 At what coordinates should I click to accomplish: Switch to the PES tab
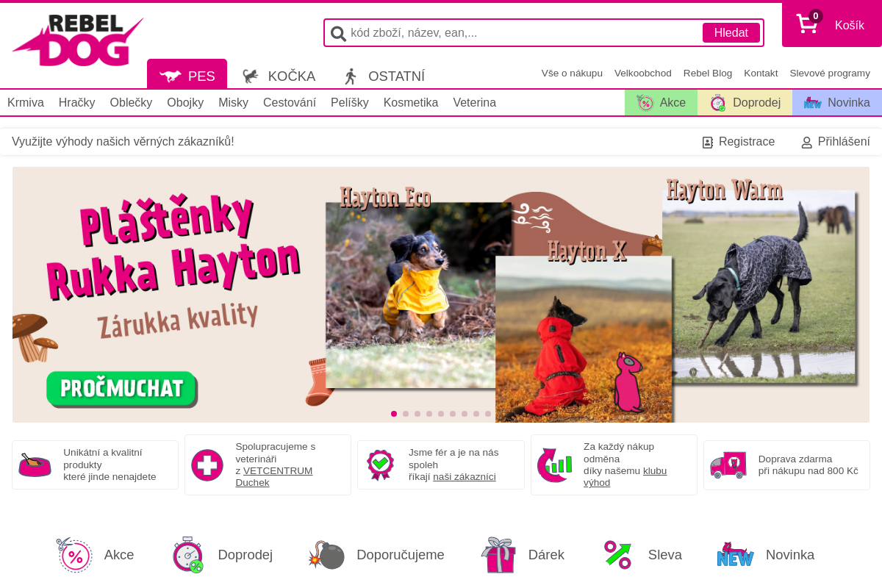(187, 74)
